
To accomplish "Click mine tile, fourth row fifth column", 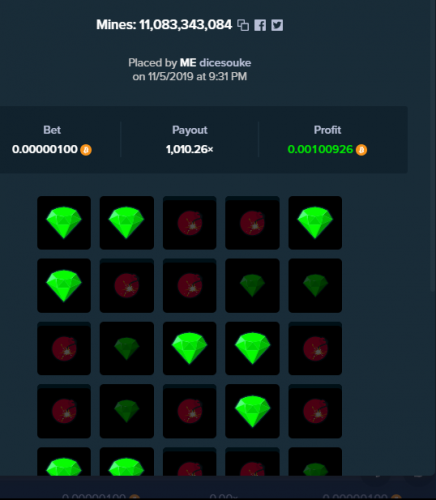I will click(x=315, y=411).
